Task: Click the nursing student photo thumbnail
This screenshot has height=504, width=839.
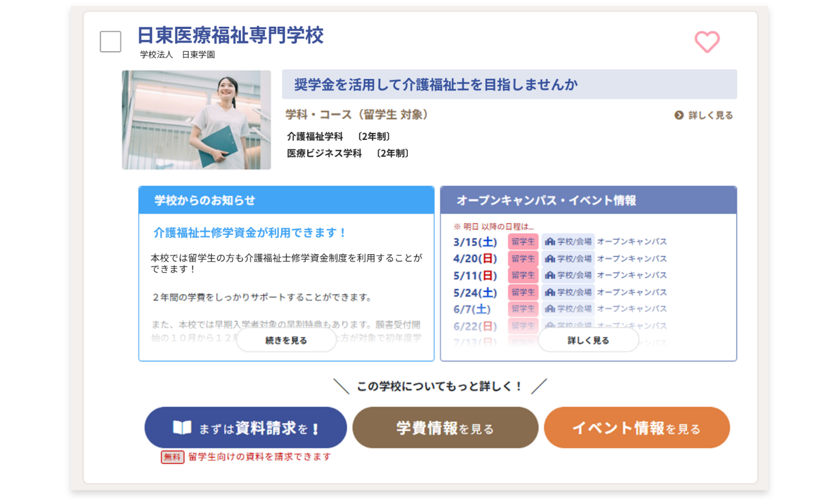Action: pos(196,120)
